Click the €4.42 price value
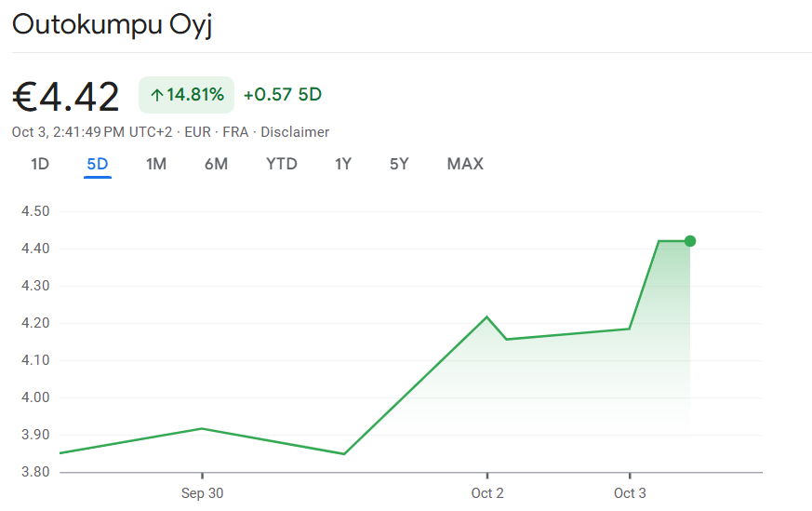812x511 pixels. coord(66,96)
